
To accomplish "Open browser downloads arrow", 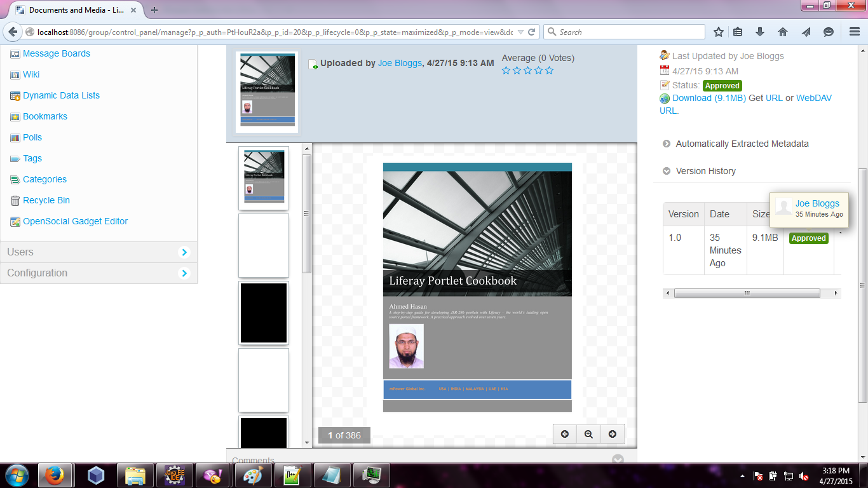I will (x=760, y=32).
